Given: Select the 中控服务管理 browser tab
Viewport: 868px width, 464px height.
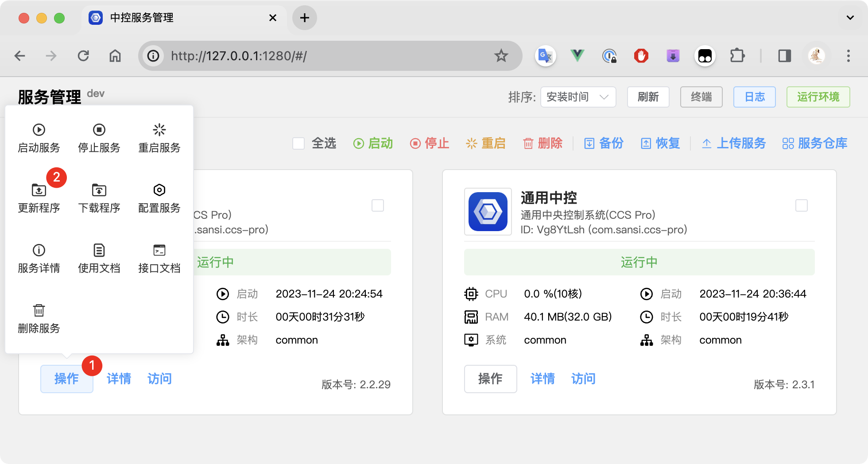Looking at the screenshot, I should tap(184, 18).
